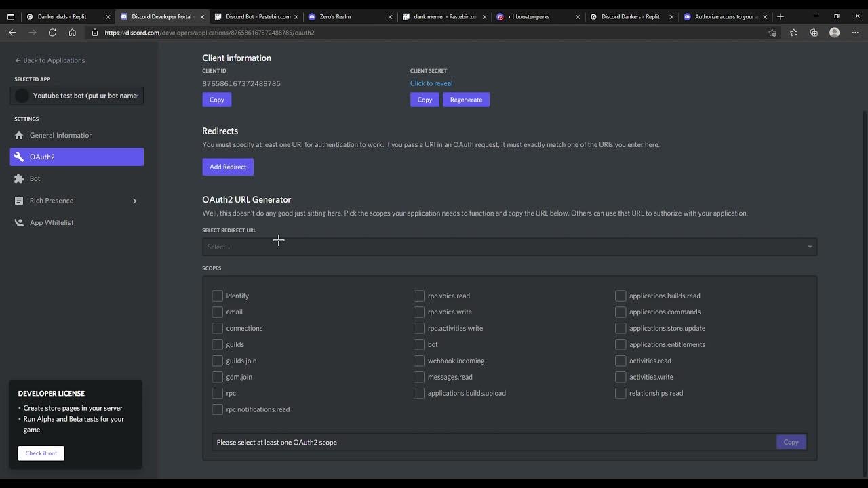Open the Select Redirect URL dropdown
868x488 pixels.
509,247
